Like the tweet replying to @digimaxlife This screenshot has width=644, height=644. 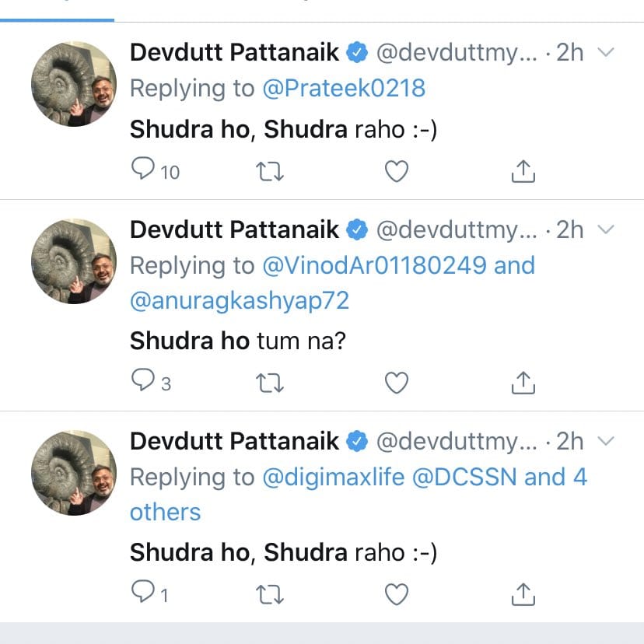pos(397,594)
